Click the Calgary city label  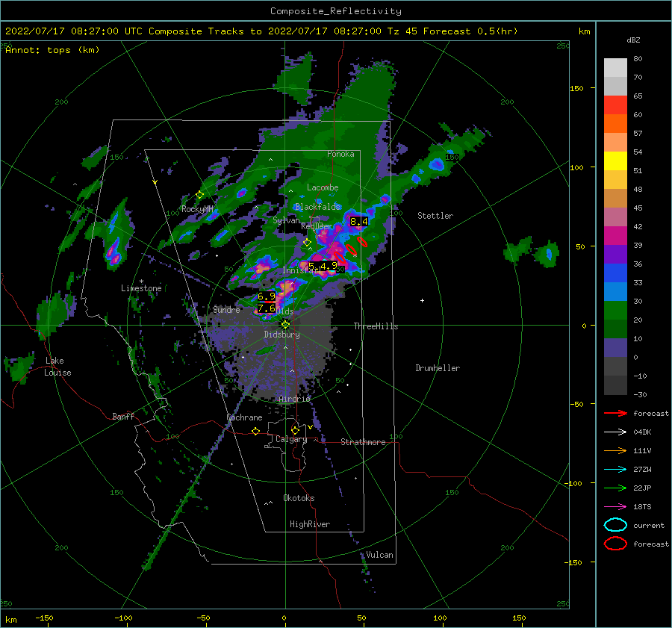(291, 439)
